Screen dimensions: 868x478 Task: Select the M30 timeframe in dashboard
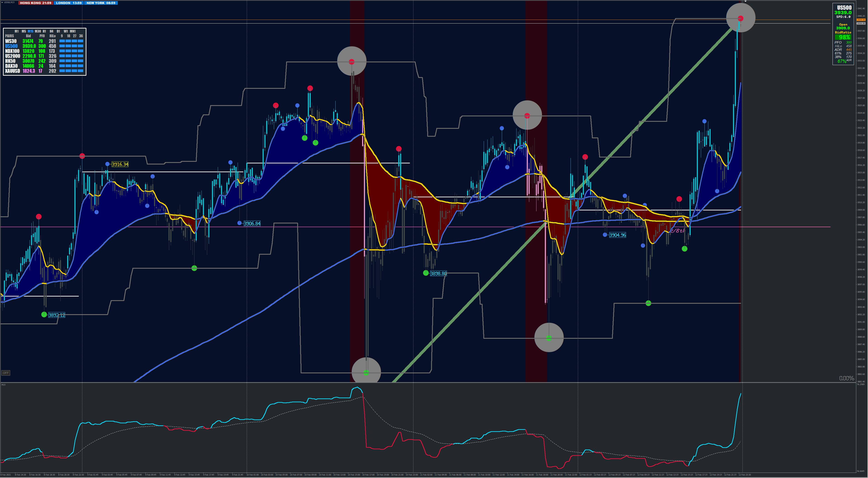coord(38,31)
